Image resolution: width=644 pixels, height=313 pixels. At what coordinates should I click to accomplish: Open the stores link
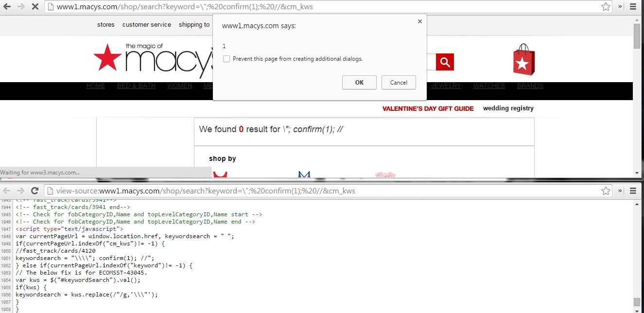click(106, 25)
